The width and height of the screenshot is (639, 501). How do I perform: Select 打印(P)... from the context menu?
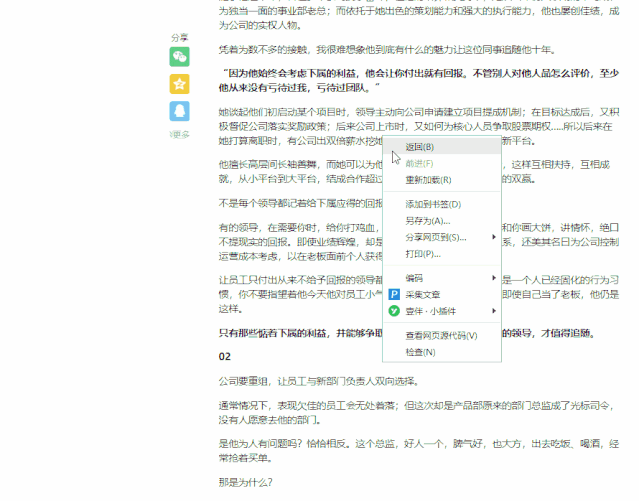[422, 254]
